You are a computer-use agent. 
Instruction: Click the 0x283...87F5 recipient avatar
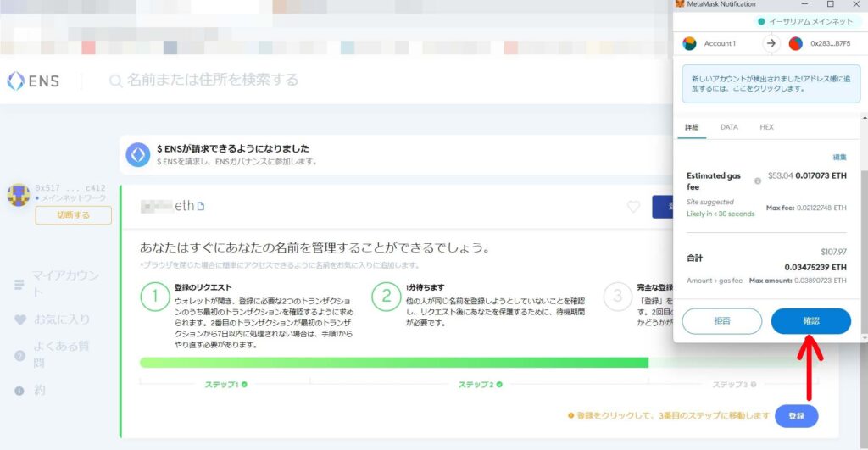click(x=795, y=43)
